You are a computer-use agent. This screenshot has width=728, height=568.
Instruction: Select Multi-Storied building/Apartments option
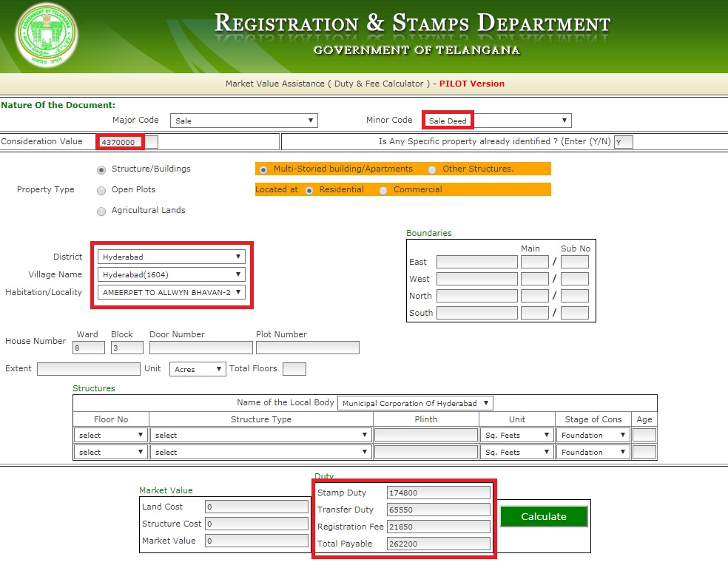[263, 169]
